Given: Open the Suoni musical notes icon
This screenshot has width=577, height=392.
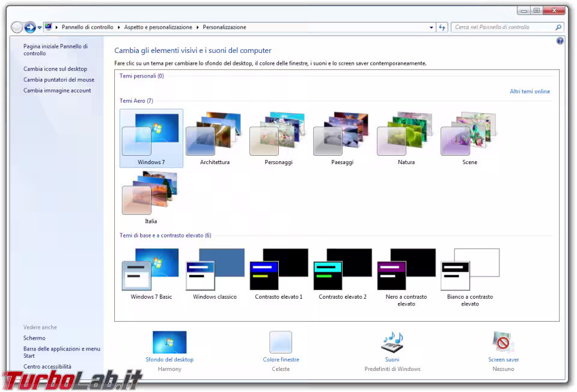Looking at the screenshot, I should [392, 342].
